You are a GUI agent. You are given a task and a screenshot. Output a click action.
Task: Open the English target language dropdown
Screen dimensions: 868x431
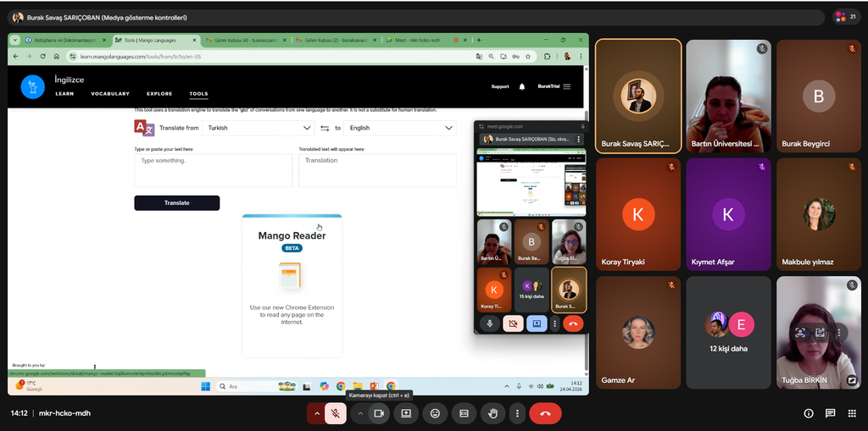(x=401, y=128)
